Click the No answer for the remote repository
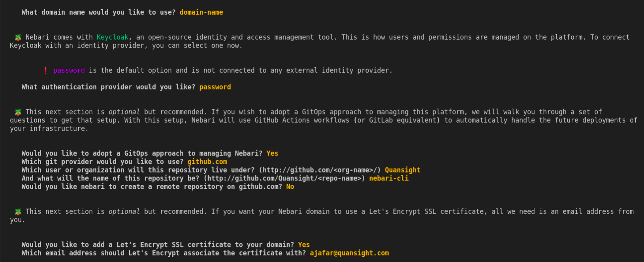Screen dimensions: 644x262 (290, 187)
